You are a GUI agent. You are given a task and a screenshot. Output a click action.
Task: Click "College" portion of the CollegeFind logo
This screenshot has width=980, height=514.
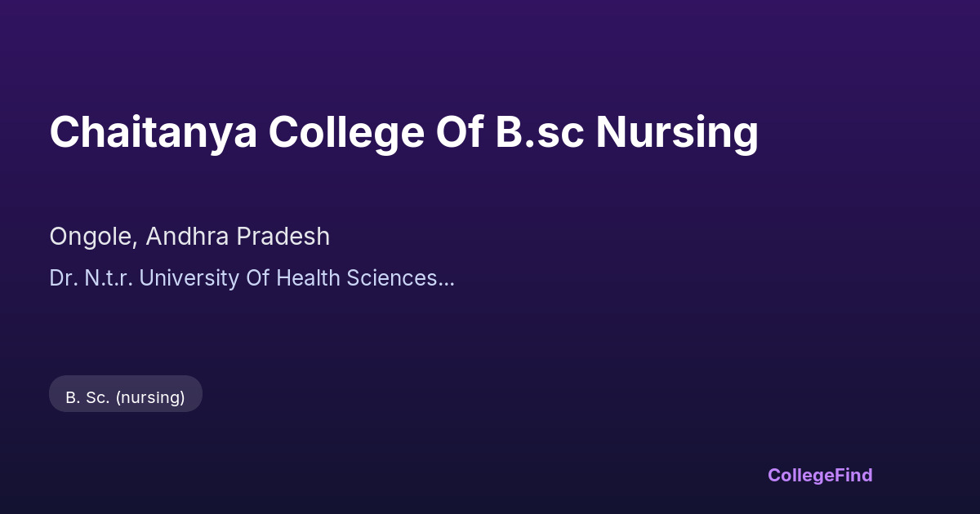point(800,475)
